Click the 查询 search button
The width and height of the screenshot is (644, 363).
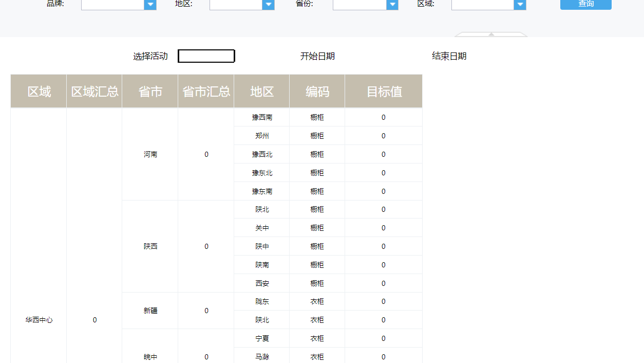585,4
